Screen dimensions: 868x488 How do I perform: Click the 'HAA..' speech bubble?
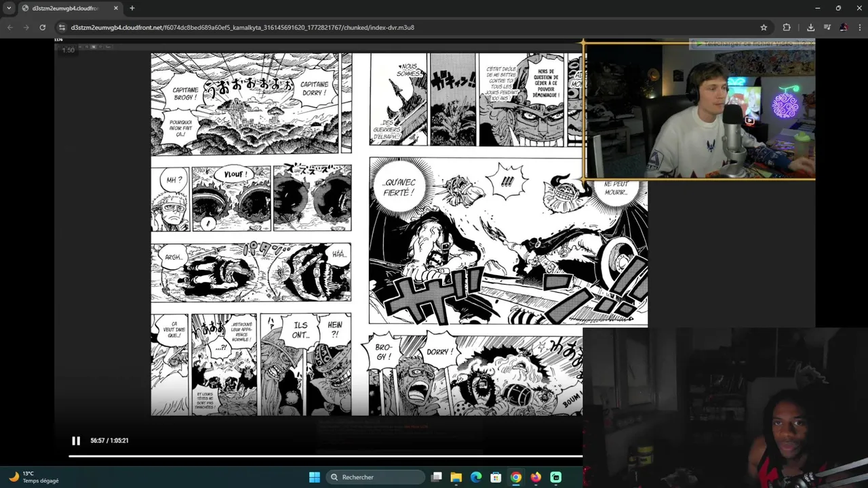point(339,254)
